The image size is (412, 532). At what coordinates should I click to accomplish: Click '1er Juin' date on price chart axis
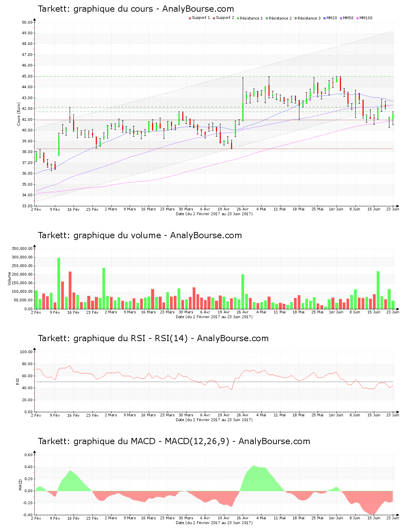point(336,209)
